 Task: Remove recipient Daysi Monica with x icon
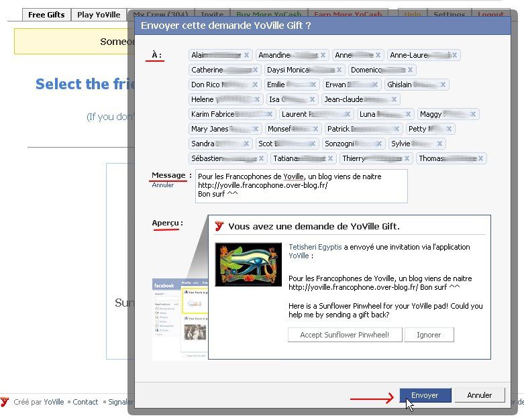click(x=339, y=70)
